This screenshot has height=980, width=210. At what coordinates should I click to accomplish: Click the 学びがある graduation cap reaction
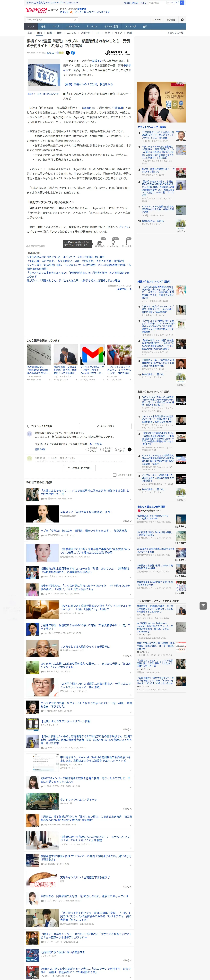(x=100, y=243)
